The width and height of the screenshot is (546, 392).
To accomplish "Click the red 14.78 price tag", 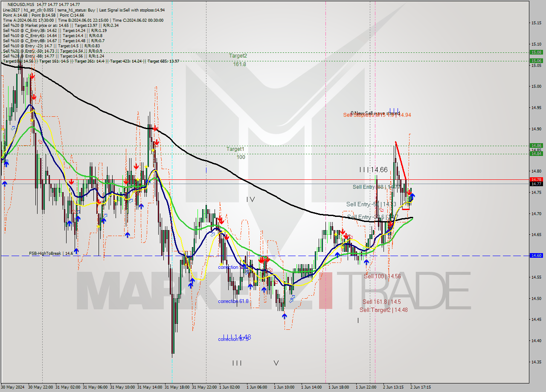I will click(536, 179).
